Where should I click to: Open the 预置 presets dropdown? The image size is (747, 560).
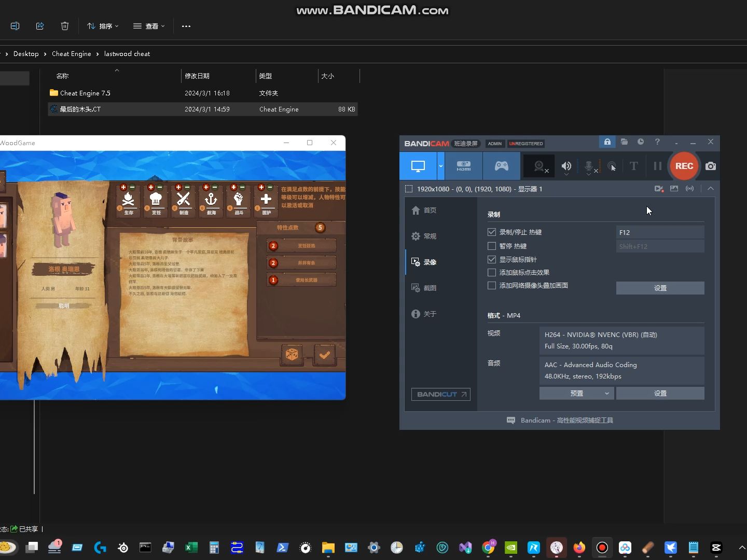[x=576, y=393]
